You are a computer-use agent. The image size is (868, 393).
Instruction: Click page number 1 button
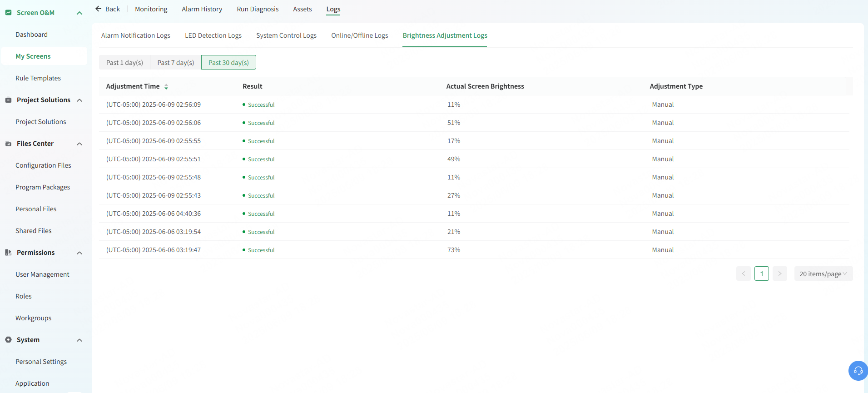click(762, 274)
